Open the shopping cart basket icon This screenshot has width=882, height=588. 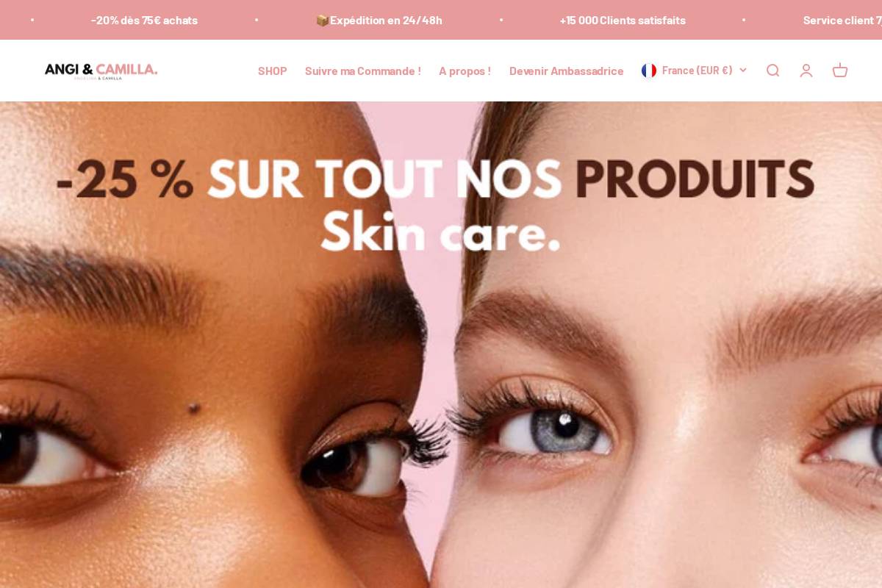[x=840, y=71]
